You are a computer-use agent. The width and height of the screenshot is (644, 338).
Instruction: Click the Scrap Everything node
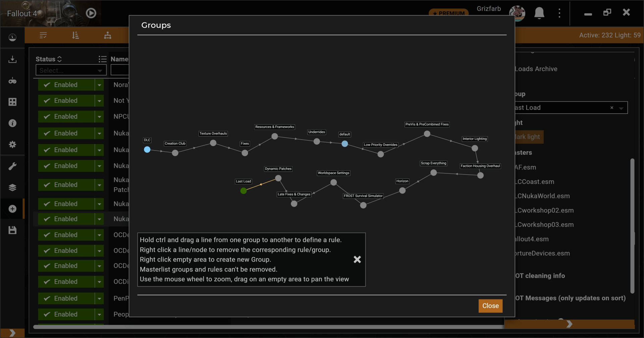[x=434, y=173]
